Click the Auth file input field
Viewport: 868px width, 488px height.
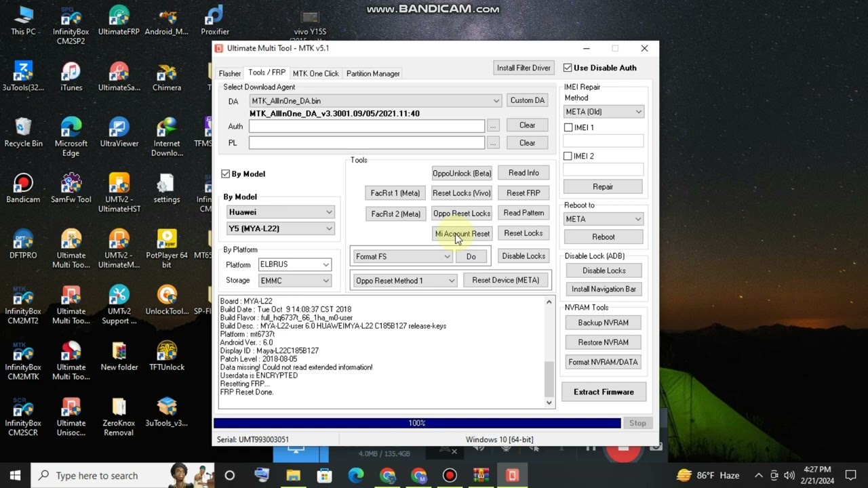(367, 126)
